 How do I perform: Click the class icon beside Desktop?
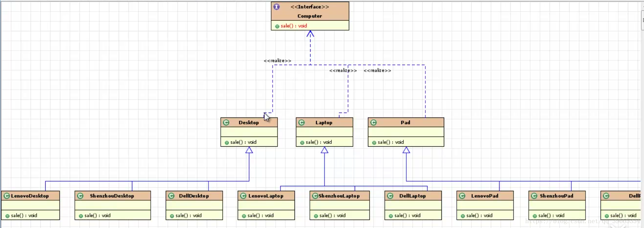coord(226,122)
